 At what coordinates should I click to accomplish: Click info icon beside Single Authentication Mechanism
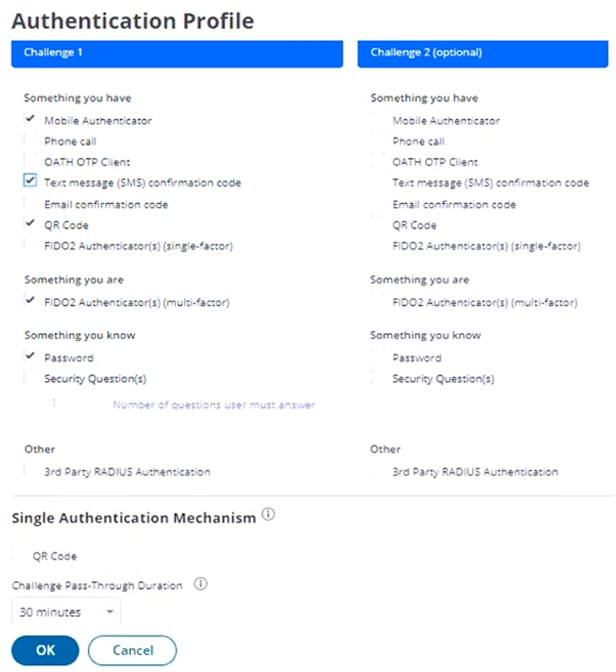coord(268,515)
